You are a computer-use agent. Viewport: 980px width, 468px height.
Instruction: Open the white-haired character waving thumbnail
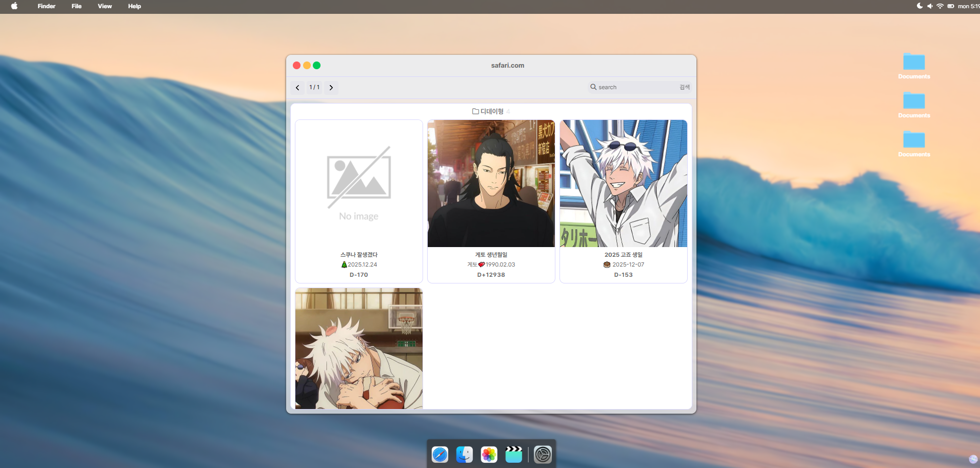pos(624,184)
